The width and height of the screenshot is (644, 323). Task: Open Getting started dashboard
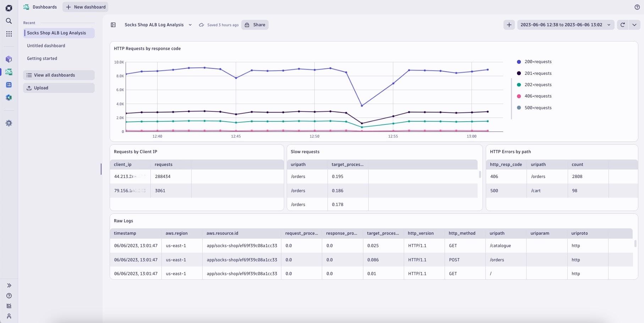click(42, 59)
